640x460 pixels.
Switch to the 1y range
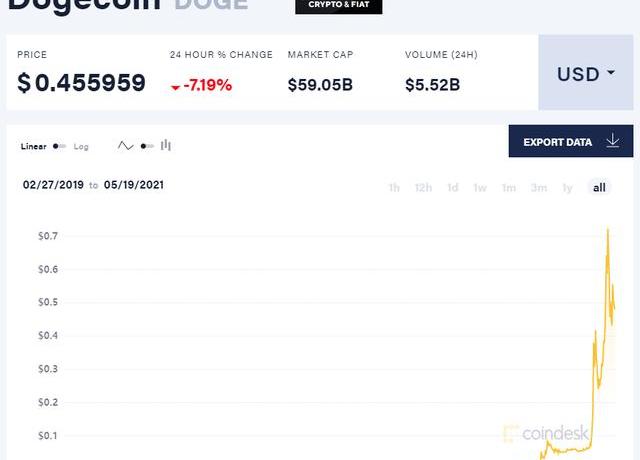point(568,187)
